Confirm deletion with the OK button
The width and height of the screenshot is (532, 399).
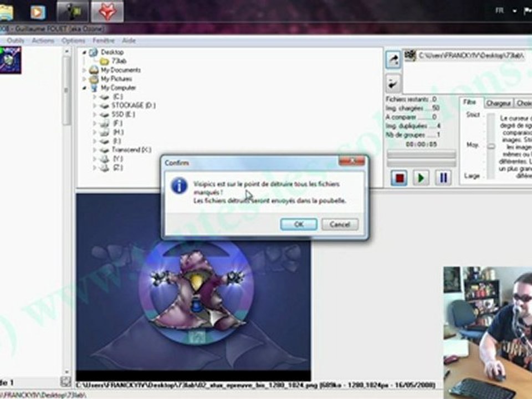299,224
